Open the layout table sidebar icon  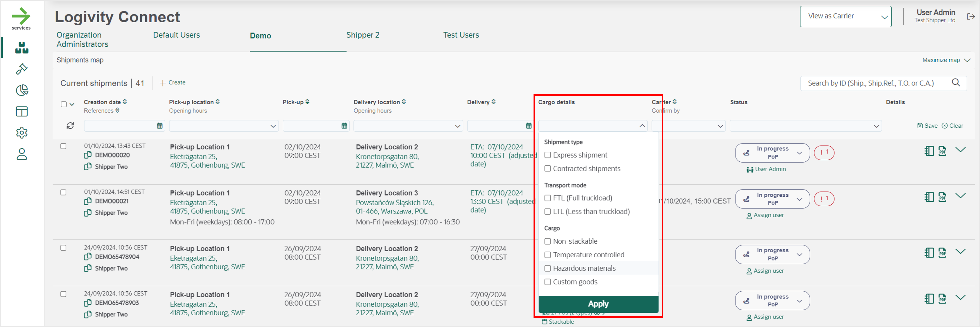coord(22,111)
